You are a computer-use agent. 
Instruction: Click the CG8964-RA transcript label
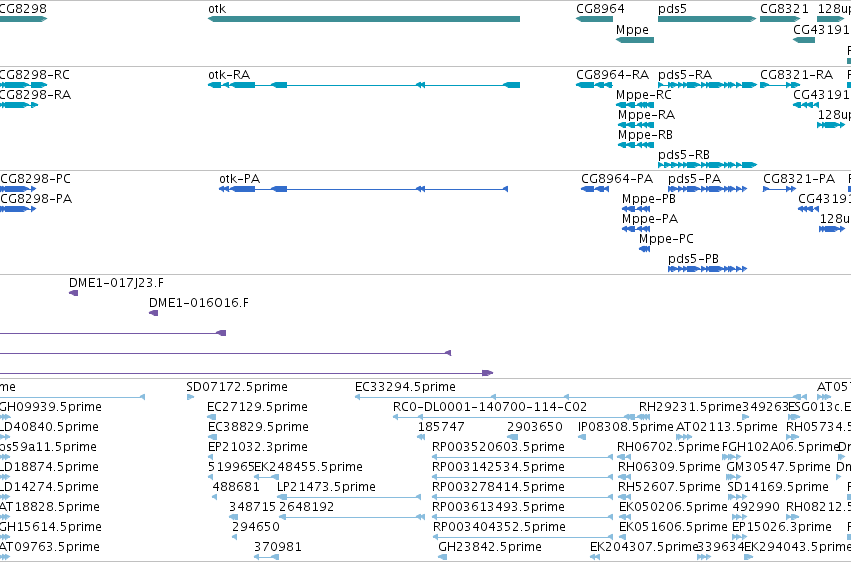[613, 75]
